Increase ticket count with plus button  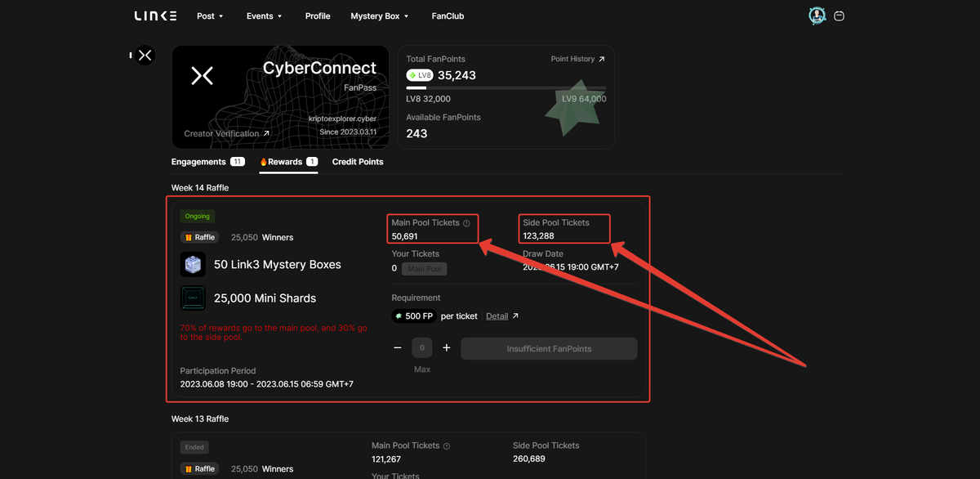pos(447,348)
